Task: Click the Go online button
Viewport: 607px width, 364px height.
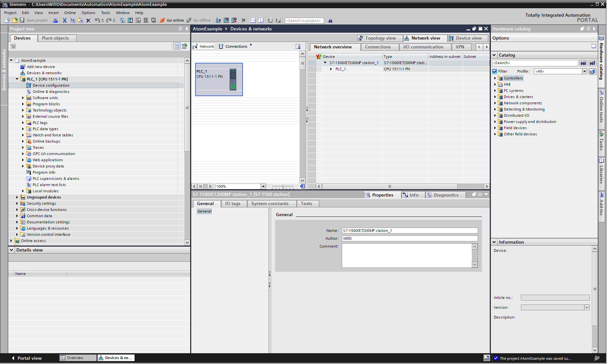Action: (172, 20)
